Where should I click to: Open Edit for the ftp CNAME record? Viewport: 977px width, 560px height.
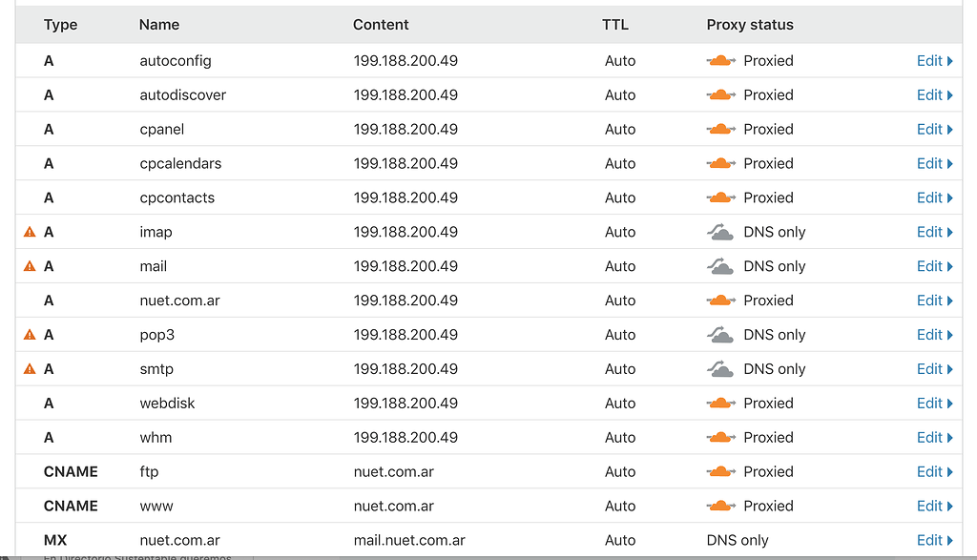coord(932,471)
